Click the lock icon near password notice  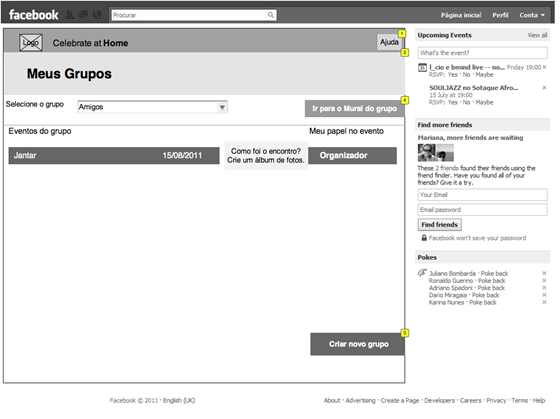pos(424,238)
